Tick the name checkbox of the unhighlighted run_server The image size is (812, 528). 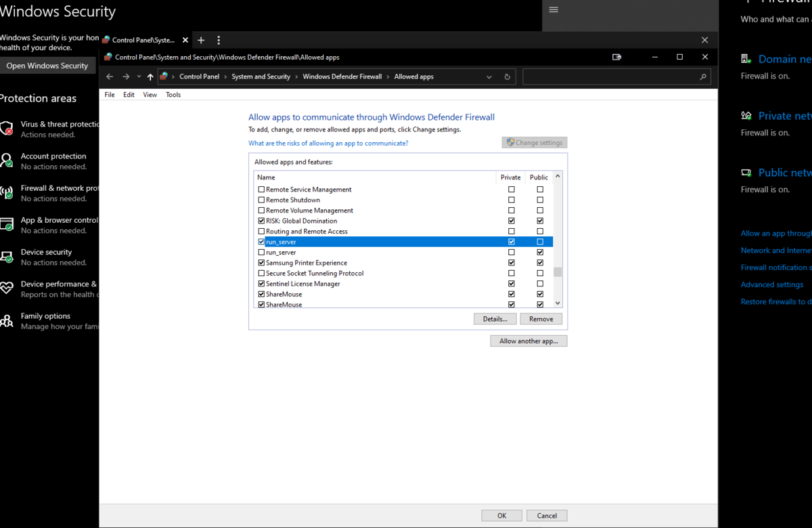pos(262,252)
